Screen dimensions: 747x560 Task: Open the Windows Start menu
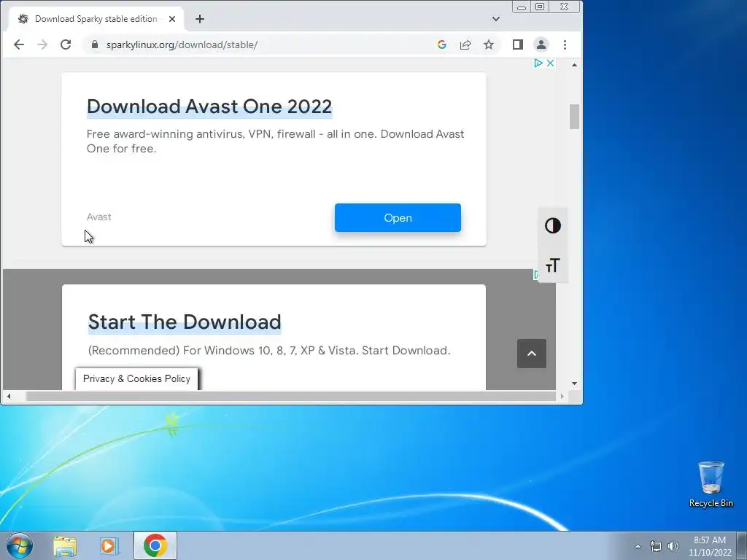click(x=20, y=545)
